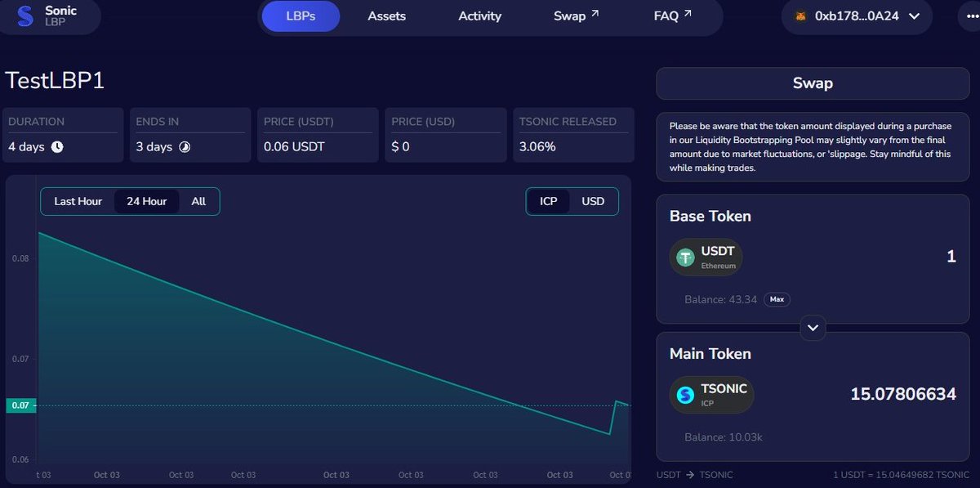Viewport: 980px width, 488px height.
Task: Switch chart currency to ICP
Action: point(549,201)
